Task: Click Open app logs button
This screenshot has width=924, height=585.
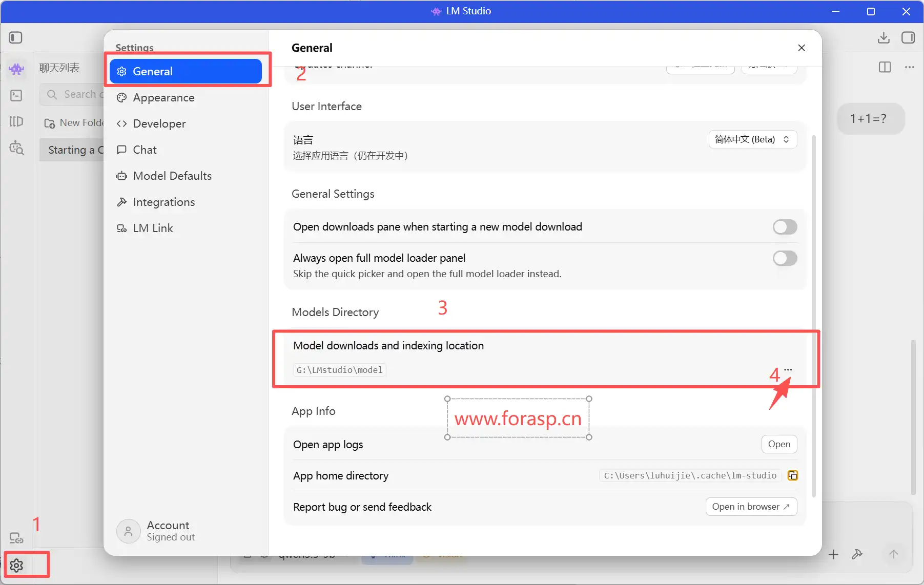Action: 779,444
